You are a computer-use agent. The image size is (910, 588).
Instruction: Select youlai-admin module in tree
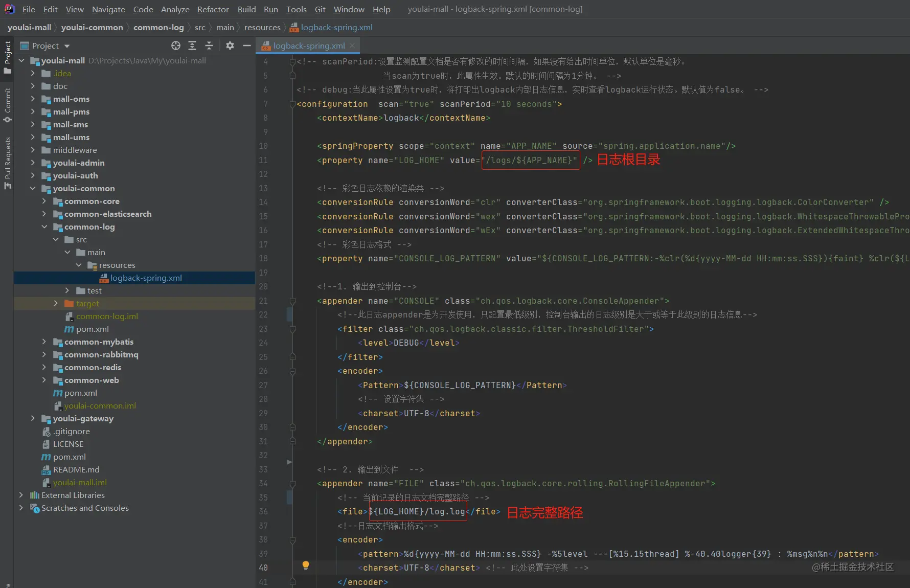pos(79,163)
